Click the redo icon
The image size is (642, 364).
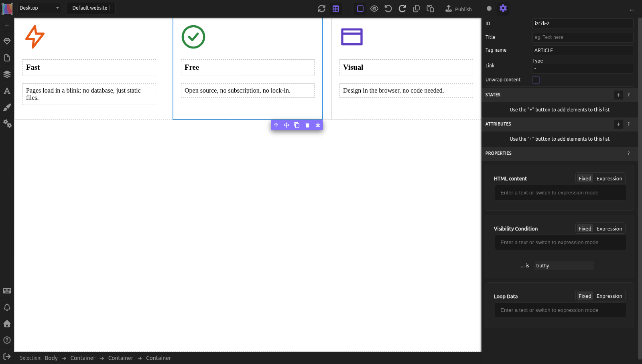click(402, 8)
